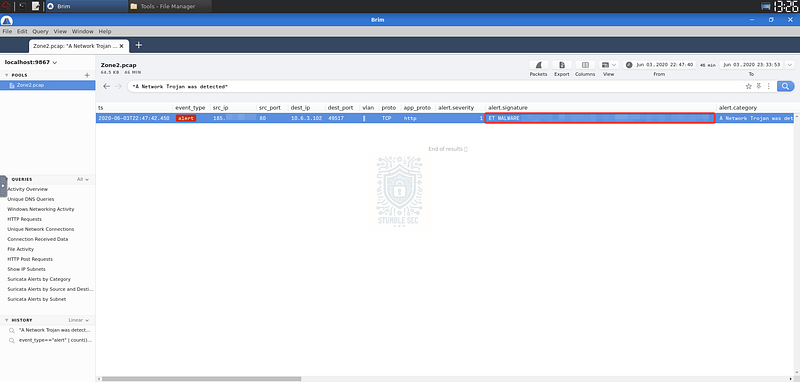Open the search bar three-dot menu
Viewport: 800px width, 382px height.
click(x=768, y=86)
